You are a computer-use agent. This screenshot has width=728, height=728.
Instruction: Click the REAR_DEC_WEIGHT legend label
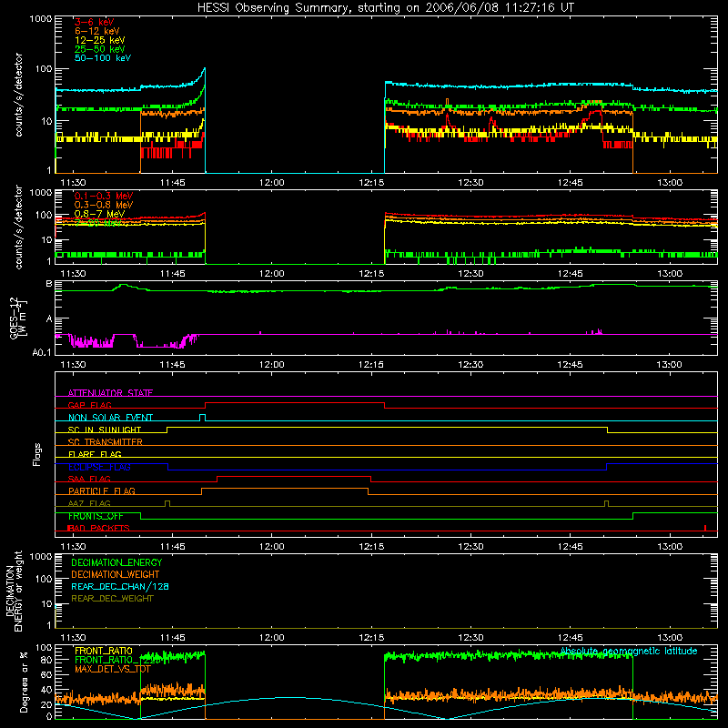pos(112,599)
